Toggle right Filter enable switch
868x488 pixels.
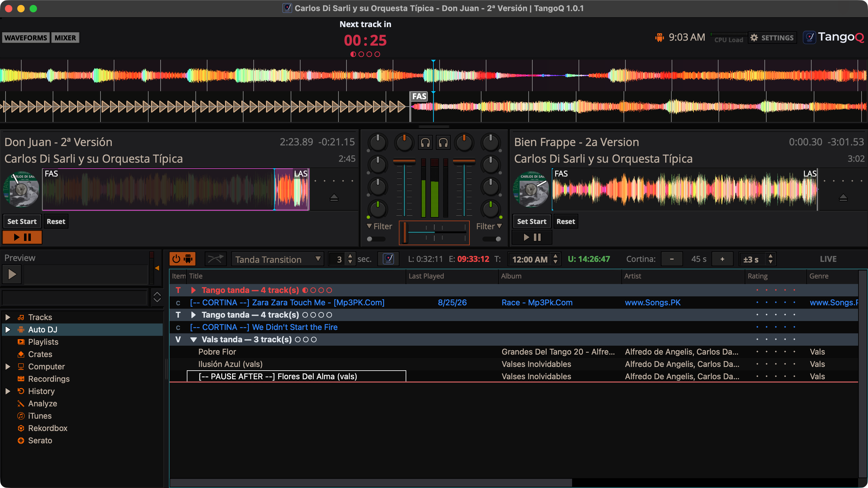pyautogui.click(x=492, y=239)
